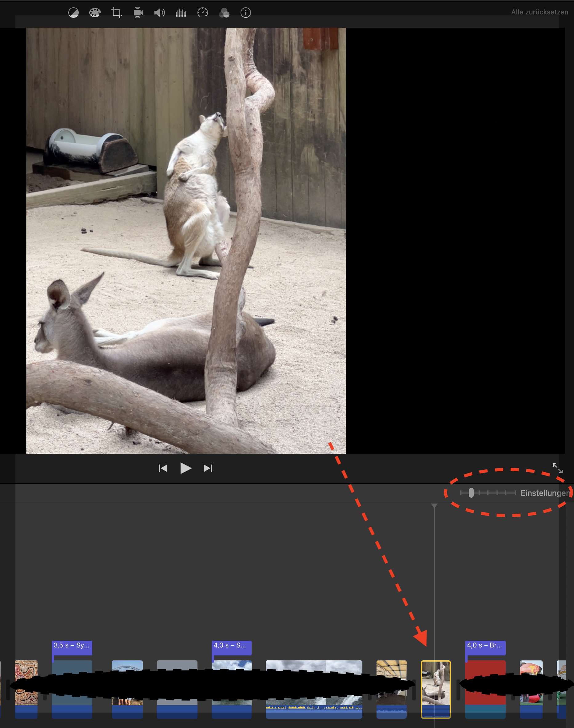Select the highlighted kangaroo clip in timeline
This screenshot has height=728, width=574.
click(436, 689)
